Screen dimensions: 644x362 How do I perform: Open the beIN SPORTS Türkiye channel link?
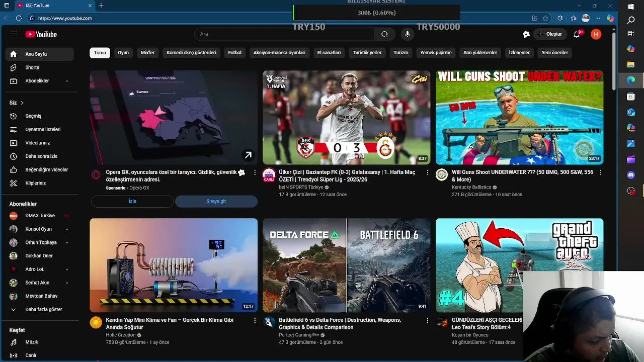tap(301, 187)
